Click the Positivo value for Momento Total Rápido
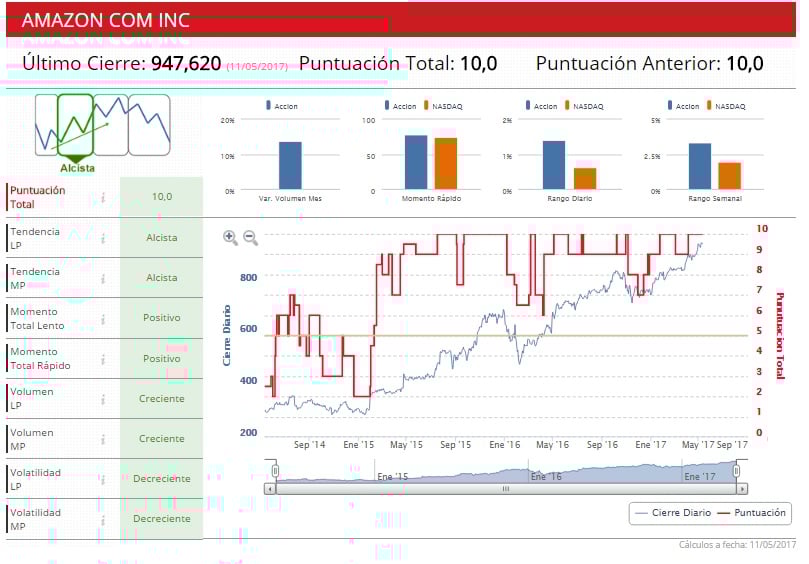The width and height of the screenshot is (809, 564). [161, 358]
